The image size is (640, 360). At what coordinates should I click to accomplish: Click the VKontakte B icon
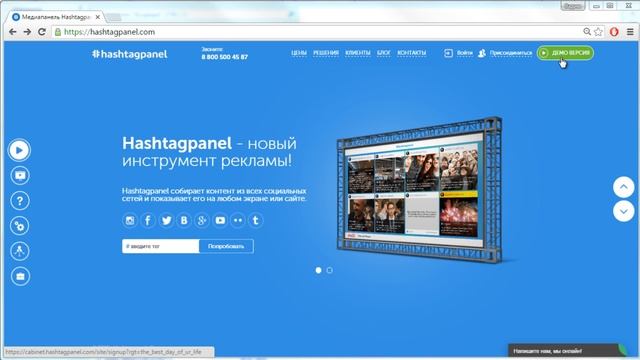(x=184, y=220)
